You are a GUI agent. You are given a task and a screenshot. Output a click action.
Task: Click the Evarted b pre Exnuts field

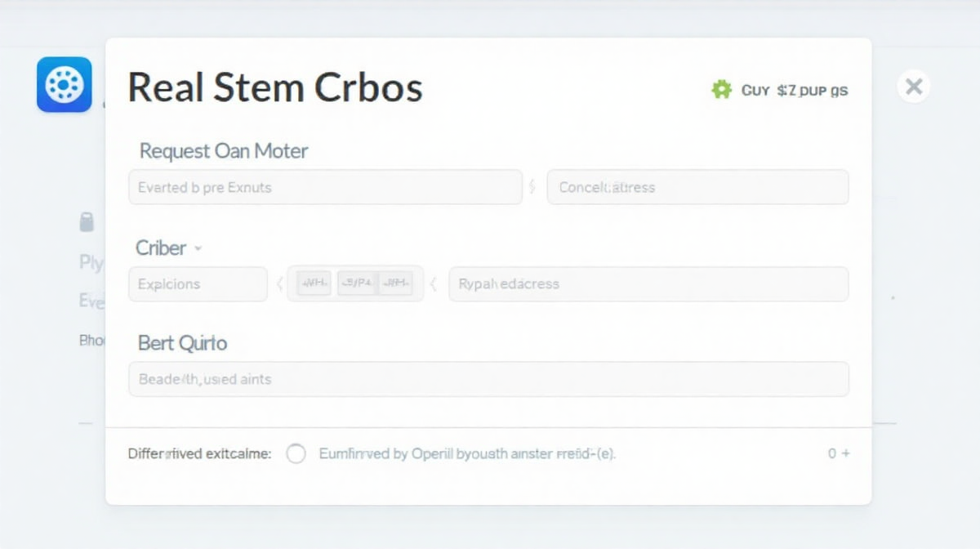[x=325, y=187]
